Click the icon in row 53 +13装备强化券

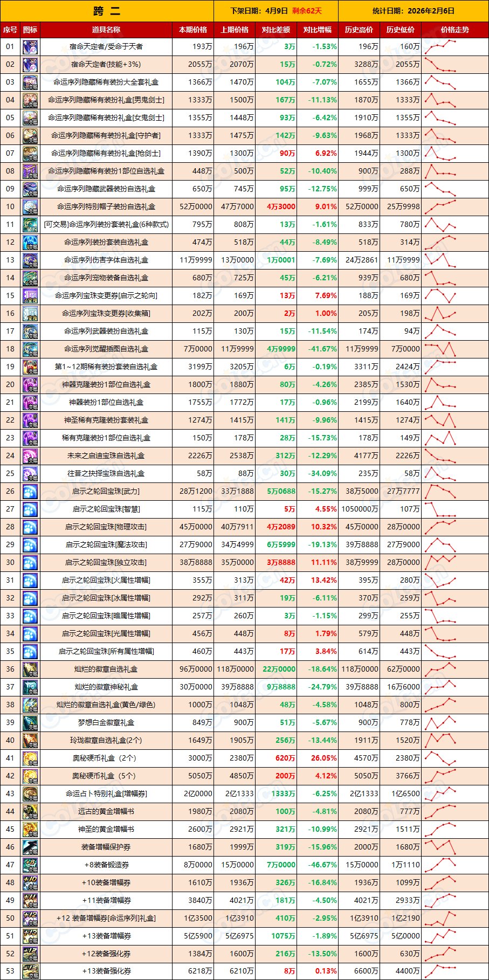pos(30,972)
